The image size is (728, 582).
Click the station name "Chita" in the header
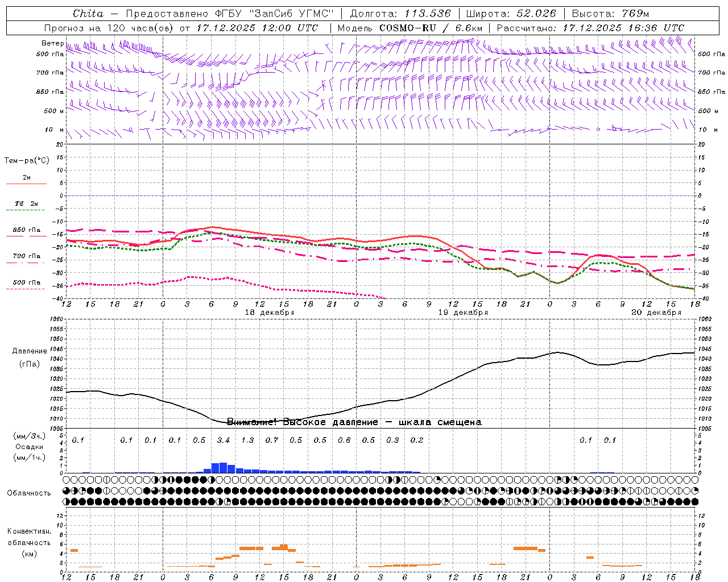[88, 13]
